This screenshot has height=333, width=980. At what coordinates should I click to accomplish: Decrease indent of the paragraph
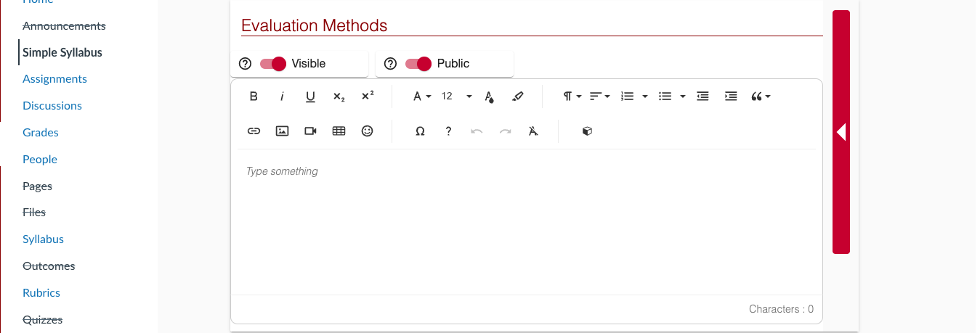tap(702, 96)
